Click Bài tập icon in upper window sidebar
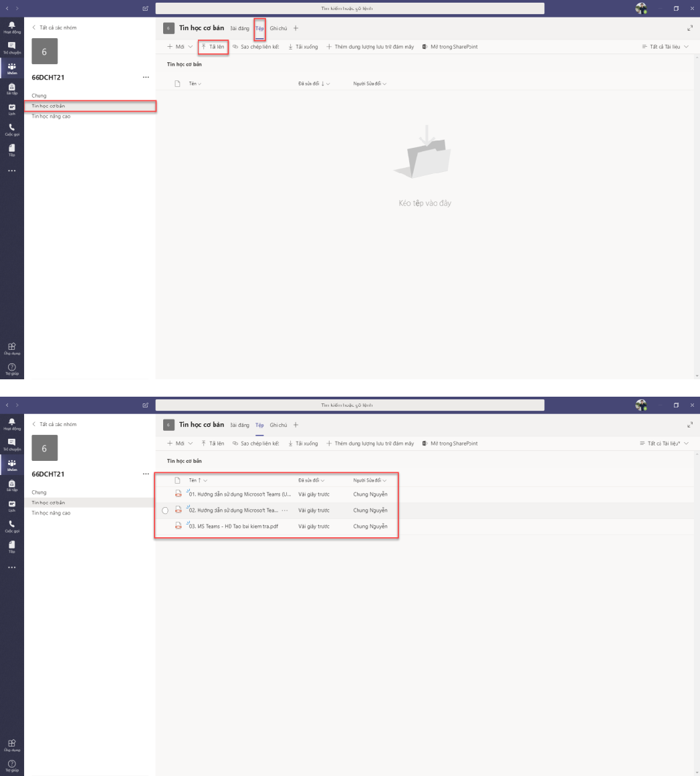The height and width of the screenshot is (776, 700). click(x=11, y=88)
